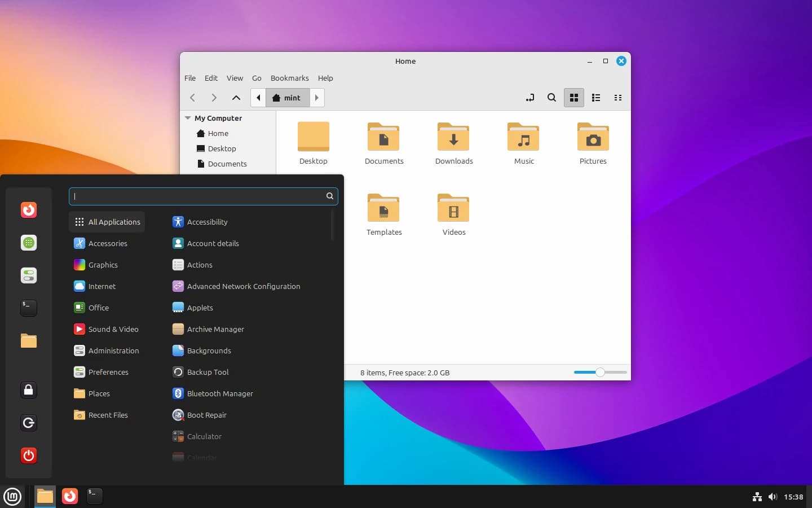Click the zoom slider in status bar
Screen dimensions: 812x508
(600, 372)
